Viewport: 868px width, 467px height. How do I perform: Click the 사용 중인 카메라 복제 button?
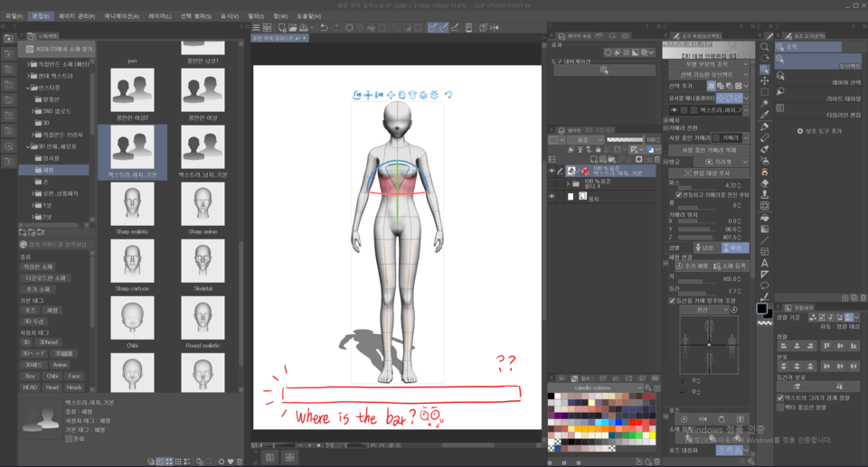708,150
